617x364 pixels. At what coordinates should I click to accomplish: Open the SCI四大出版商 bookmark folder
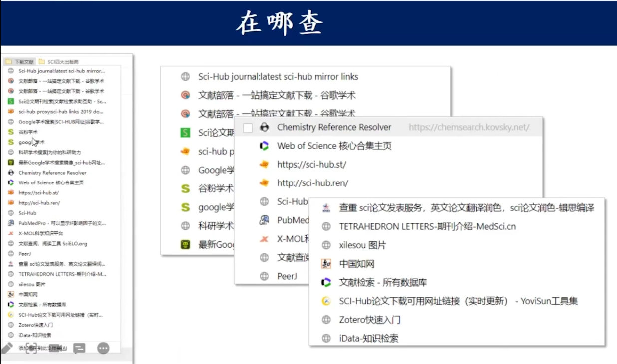point(59,62)
